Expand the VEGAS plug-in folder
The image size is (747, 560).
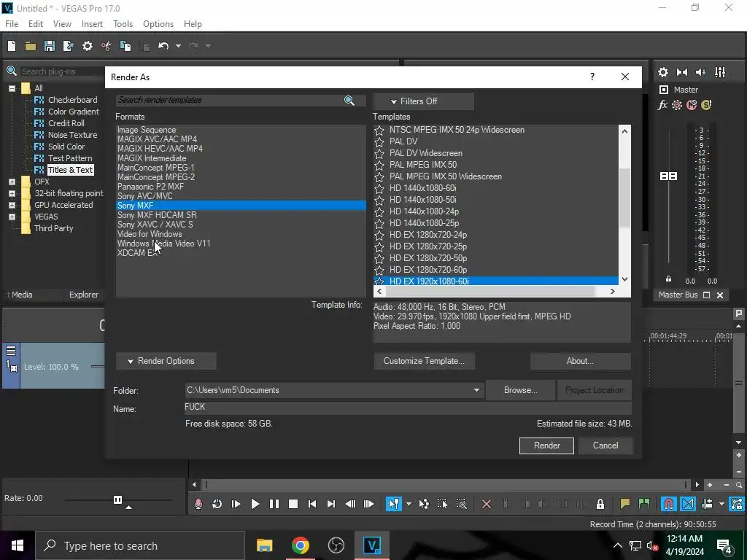point(12,217)
